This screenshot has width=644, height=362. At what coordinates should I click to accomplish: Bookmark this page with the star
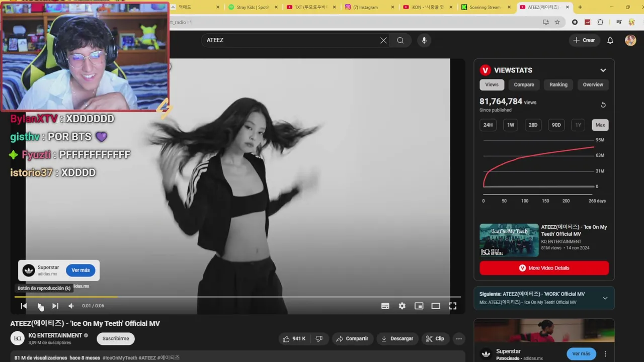click(x=557, y=22)
